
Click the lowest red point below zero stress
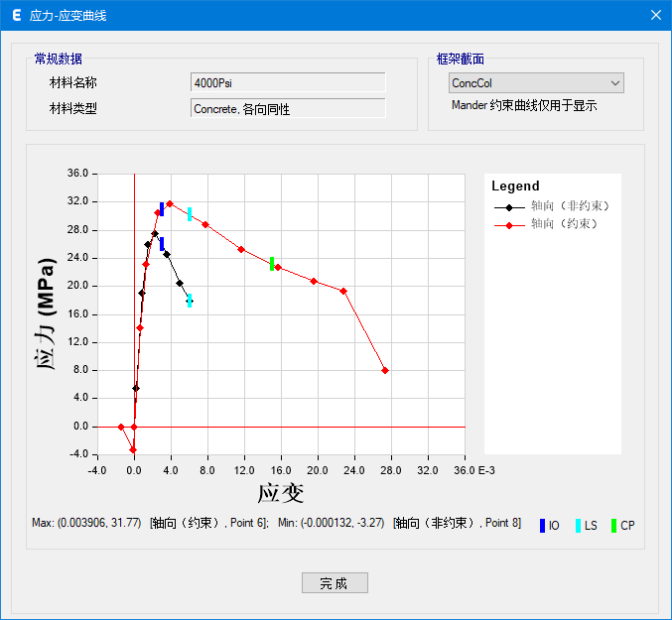pyautogui.click(x=133, y=449)
